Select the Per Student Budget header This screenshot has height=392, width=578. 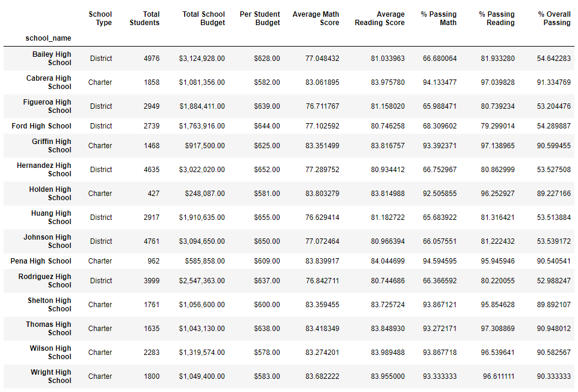(260, 19)
